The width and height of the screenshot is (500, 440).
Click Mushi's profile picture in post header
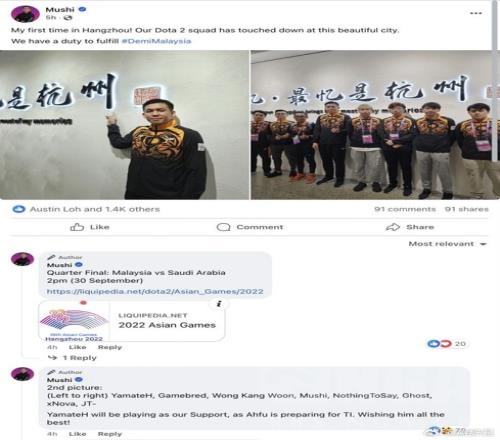[x=25, y=14]
